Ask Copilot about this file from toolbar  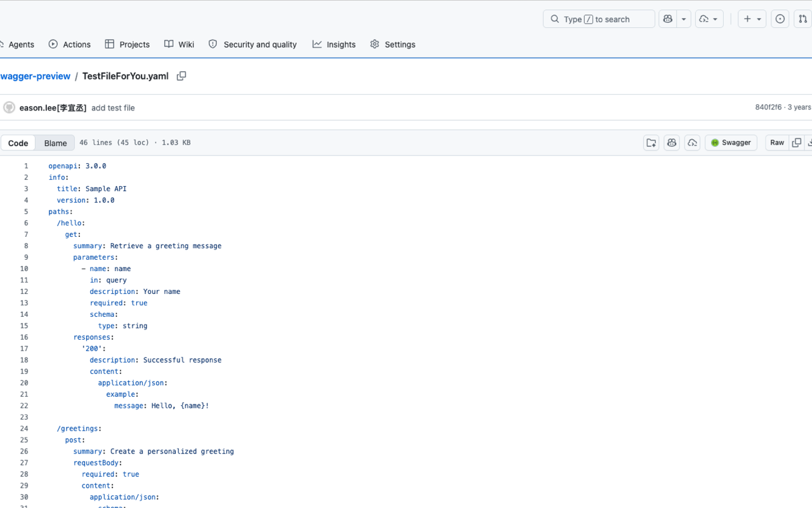click(x=672, y=143)
